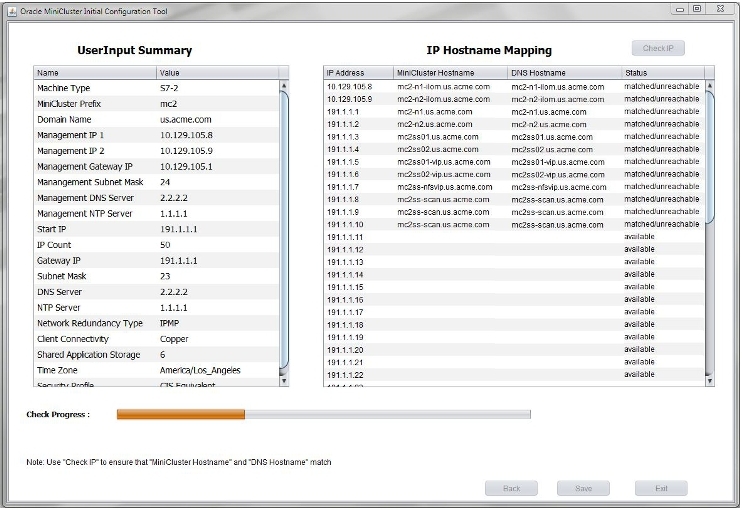
Task: Select the Domain Name row
Action: click(x=157, y=119)
